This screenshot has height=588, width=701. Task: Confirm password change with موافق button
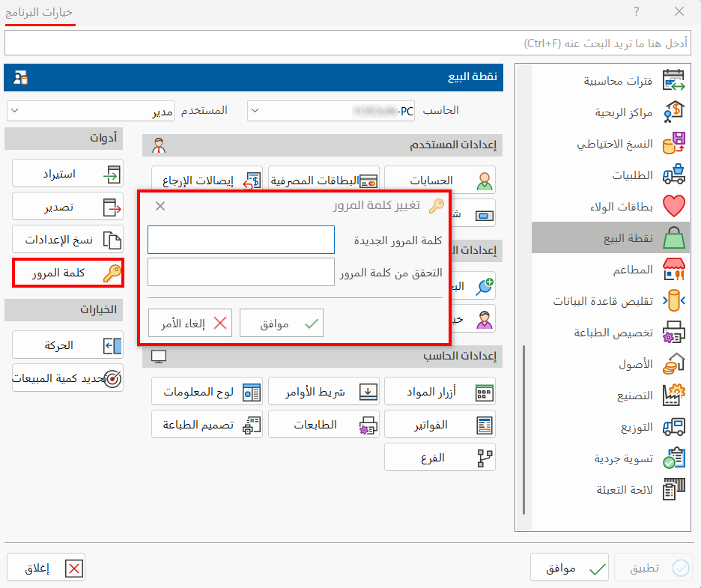tap(281, 323)
